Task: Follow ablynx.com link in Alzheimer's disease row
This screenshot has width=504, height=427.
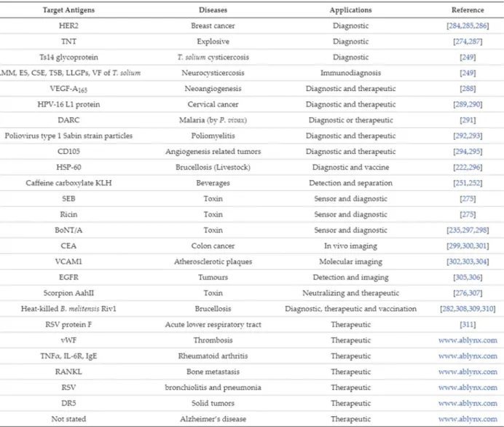Action: pyautogui.click(x=468, y=419)
